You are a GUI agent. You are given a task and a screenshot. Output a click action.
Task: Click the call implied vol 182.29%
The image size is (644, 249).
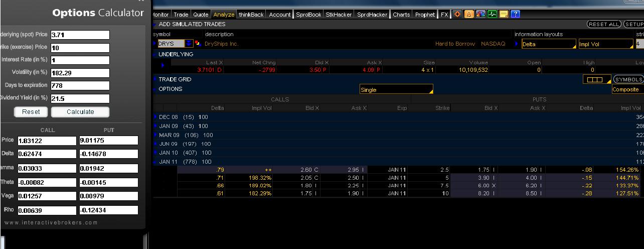click(x=260, y=193)
